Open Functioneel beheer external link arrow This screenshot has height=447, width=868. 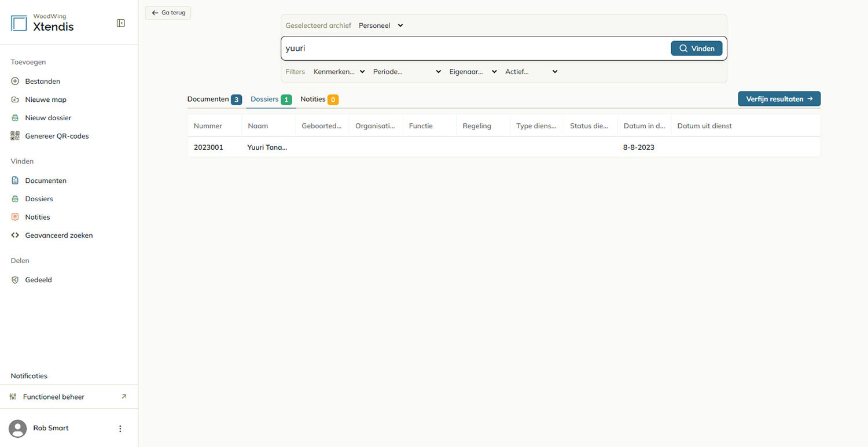[124, 397]
